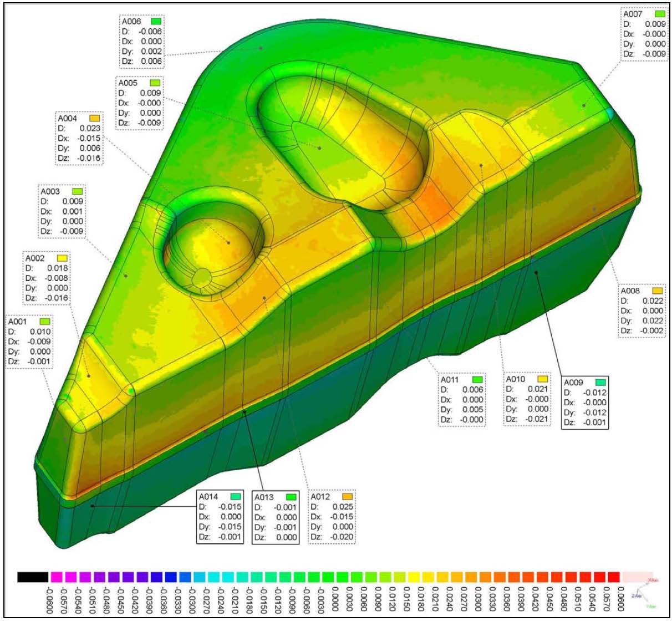The height and width of the screenshot is (621, 672).
Task: Click the color swatch in A005 box
Action: [x=155, y=83]
